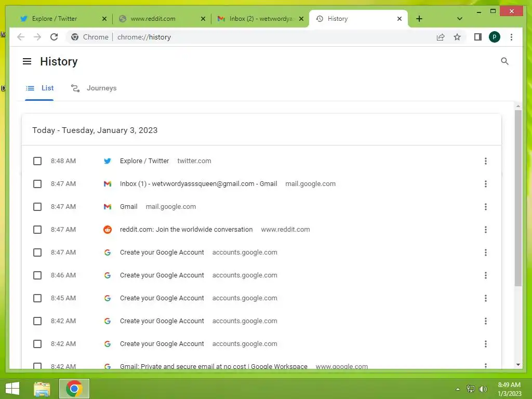This screenshot has height=399, width=532.
Task: Open more actions for 8:47 AM Google Account entry
Action: click(486, 252)
